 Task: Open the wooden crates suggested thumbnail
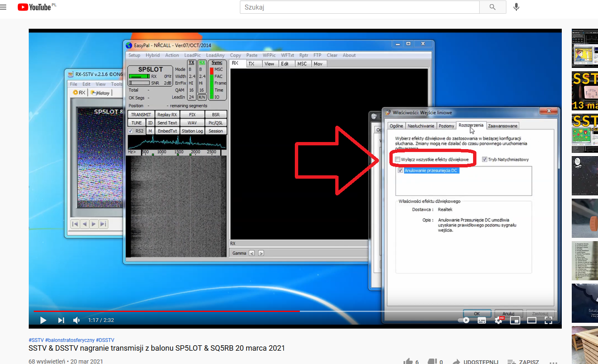coord(585,345)
